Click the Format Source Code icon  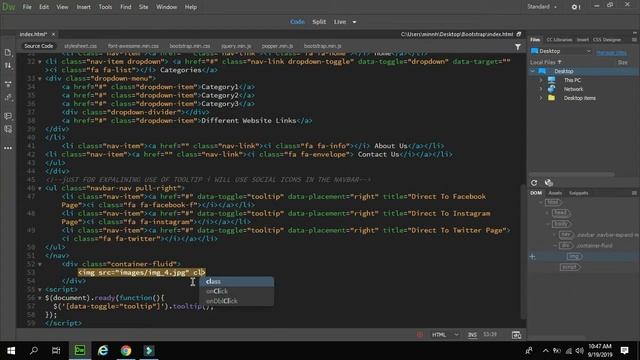pyautogui.click(x=8, y=97)
